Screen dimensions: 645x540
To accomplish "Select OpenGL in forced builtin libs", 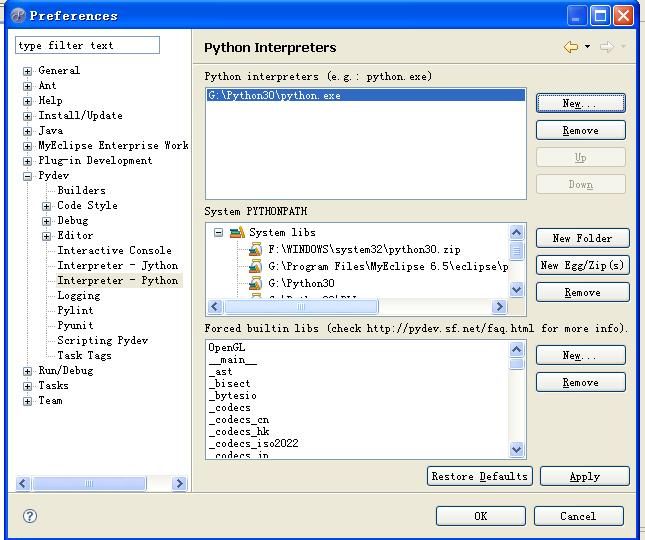I will tap(227, 348).
